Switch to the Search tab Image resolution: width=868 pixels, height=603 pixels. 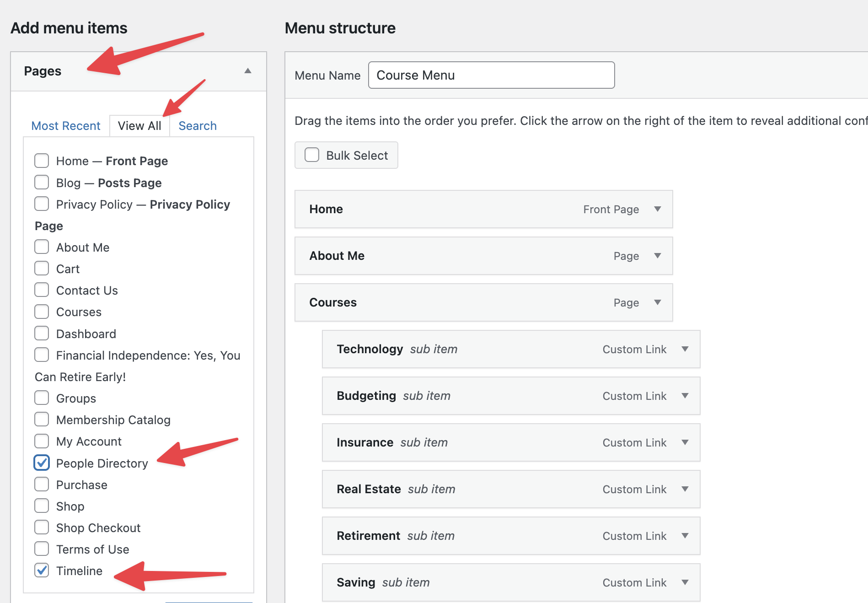pyautogui.click(x=198, y=126)
